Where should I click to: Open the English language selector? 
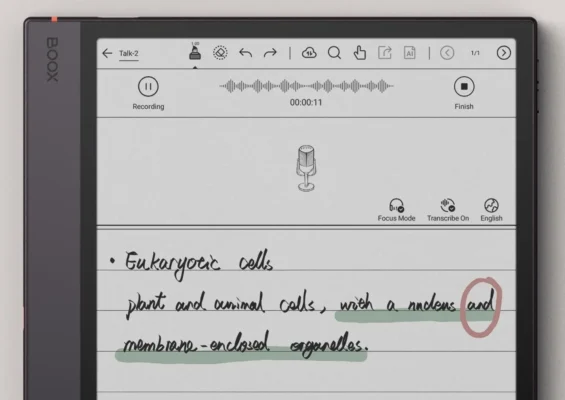pyautogui.click(x=491, y=210)
